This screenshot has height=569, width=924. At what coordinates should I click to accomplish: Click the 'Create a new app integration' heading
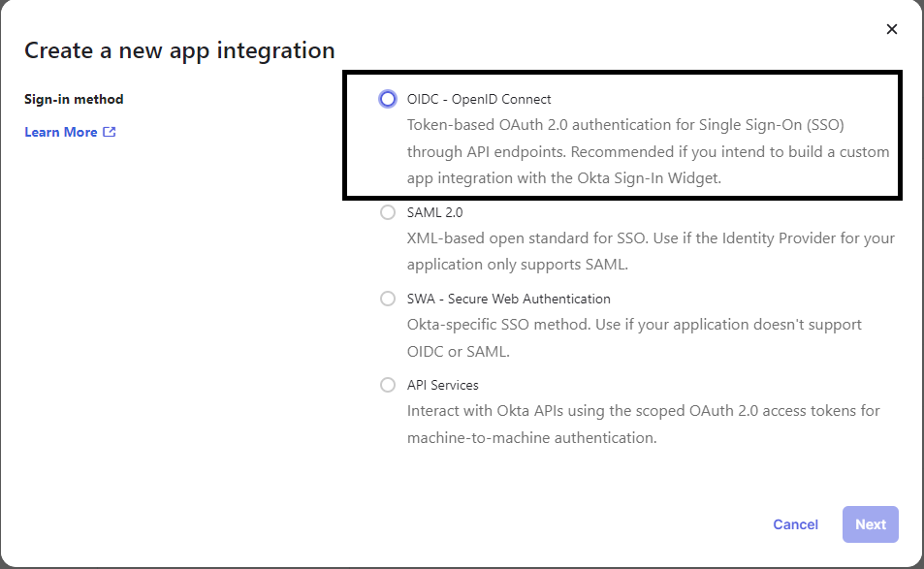click(179, 50)
